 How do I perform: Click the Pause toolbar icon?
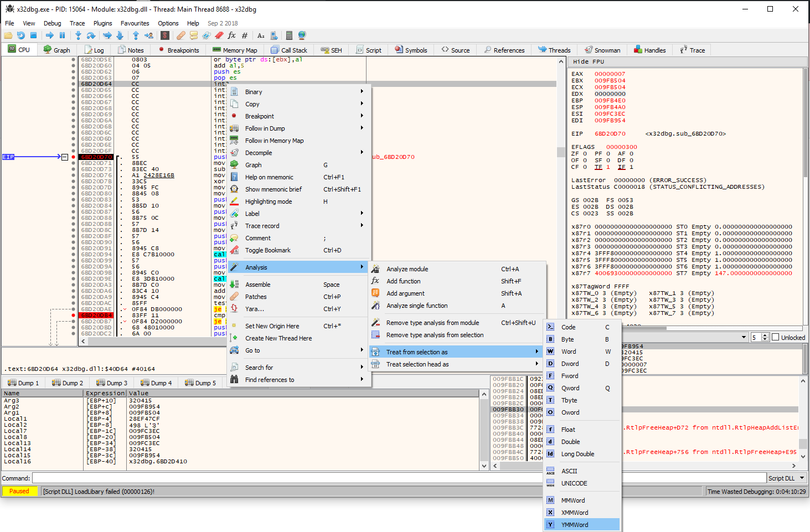[x=62, y=35]
